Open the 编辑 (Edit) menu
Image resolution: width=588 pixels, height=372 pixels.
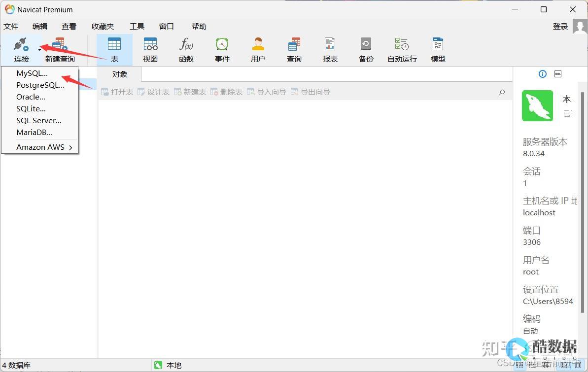(x=40, y=26)
